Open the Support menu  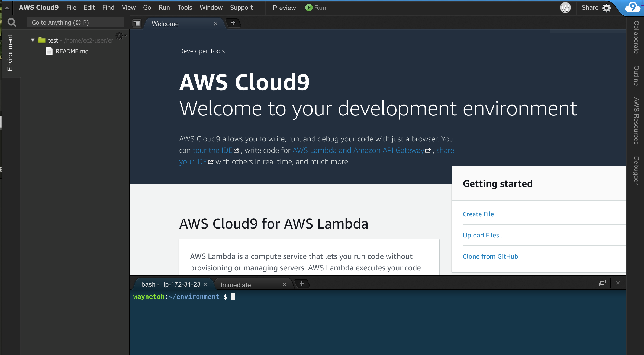click(241, 8)
